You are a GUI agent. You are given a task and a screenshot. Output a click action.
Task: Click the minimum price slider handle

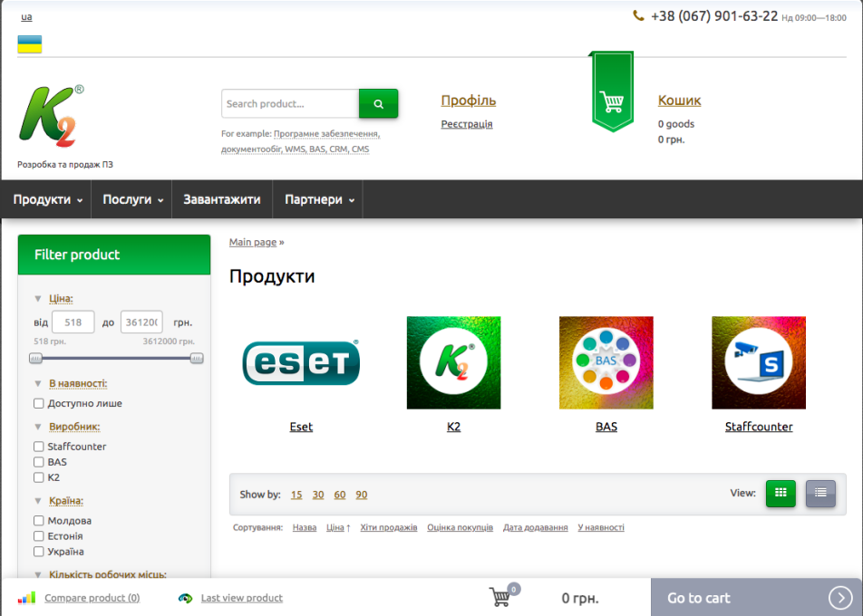coord(35,359)
